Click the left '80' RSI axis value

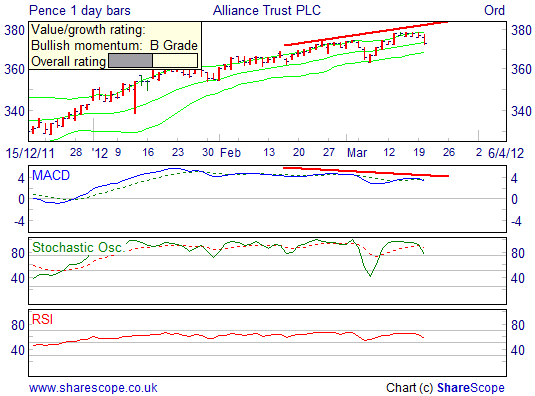coord(18,325)
